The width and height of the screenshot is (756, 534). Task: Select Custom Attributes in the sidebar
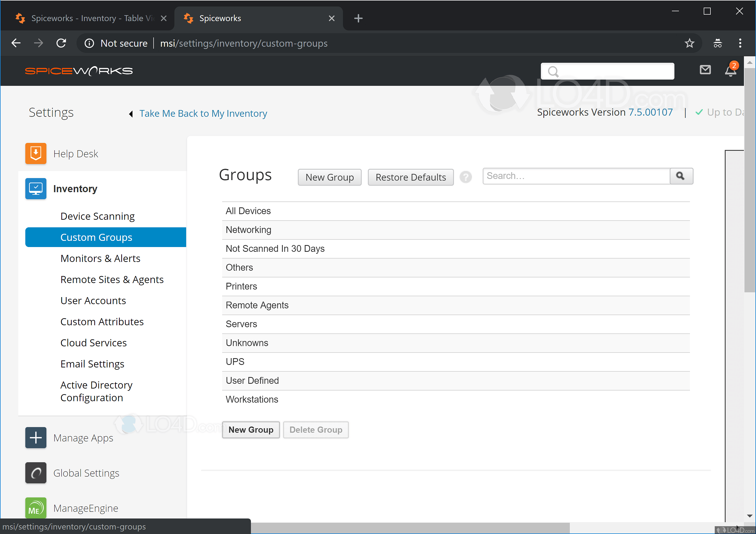(102, 322)
